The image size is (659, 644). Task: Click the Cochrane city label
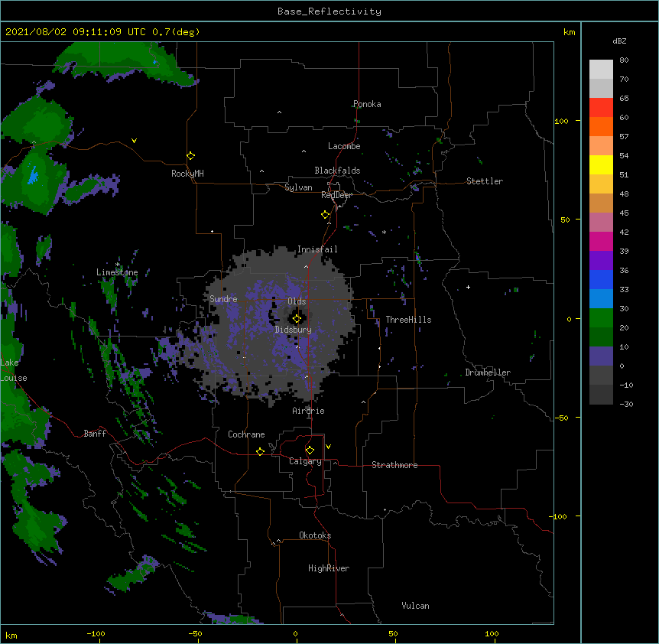246,434
